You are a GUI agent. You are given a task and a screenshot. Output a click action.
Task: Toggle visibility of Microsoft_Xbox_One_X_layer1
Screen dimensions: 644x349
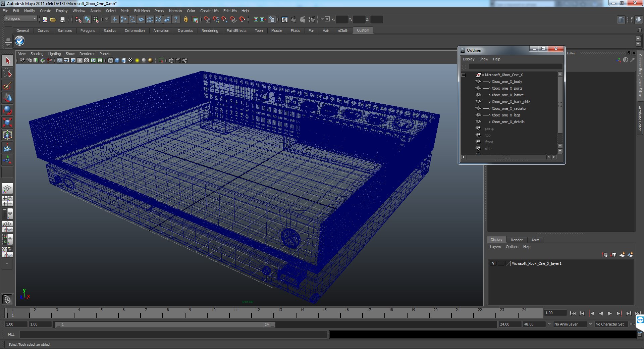[x=493, y=263]
